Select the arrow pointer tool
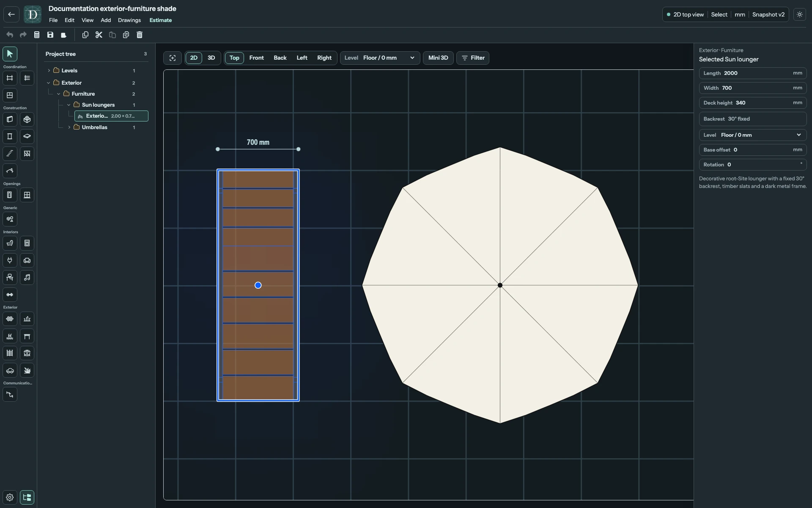Screen dimensions: 812x508 click(x=10, y=54)
